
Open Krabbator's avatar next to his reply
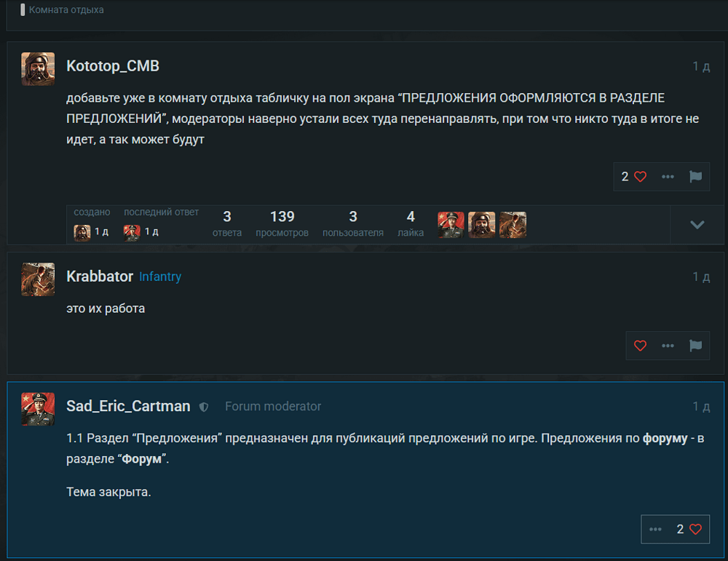pyautogui.click(x=38, y=279)
